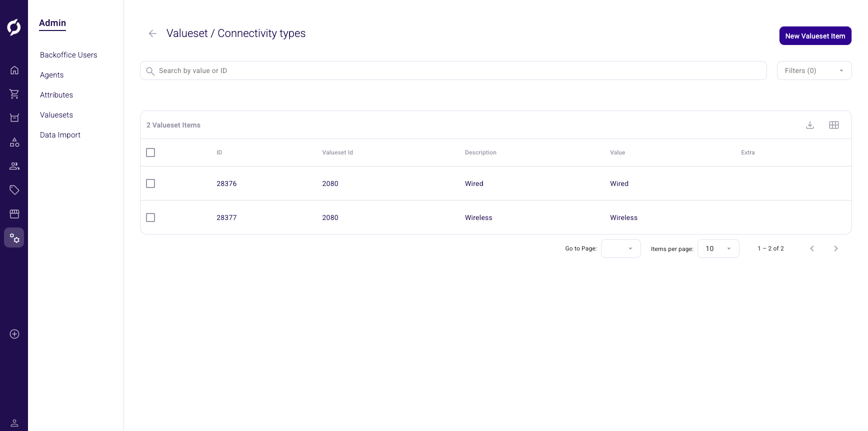Screen dimensions: 868x431
Task: Open the basket icon below the cart
Action: (x=14, y=118)
